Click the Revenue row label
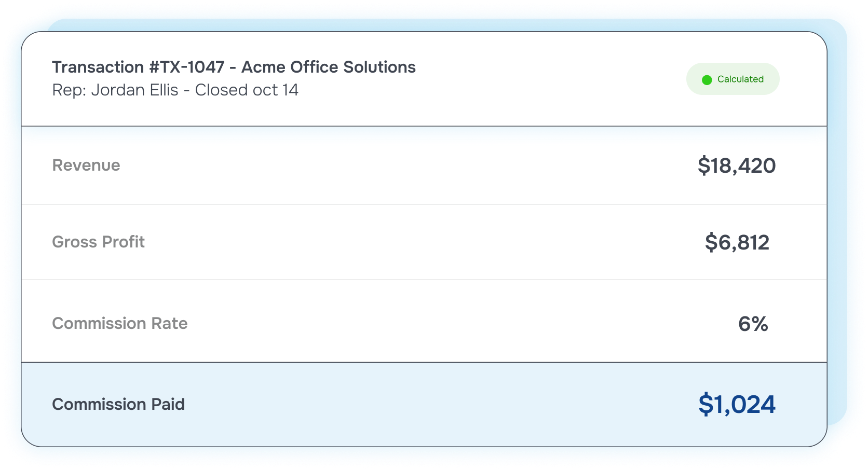Viewport: 868px width, 470px height. point(86,165)
